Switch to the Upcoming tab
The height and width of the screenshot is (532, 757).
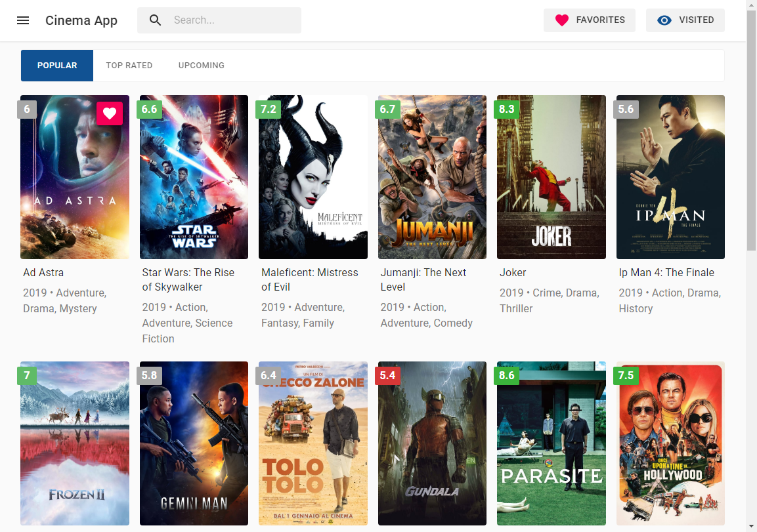coord(202,66)
